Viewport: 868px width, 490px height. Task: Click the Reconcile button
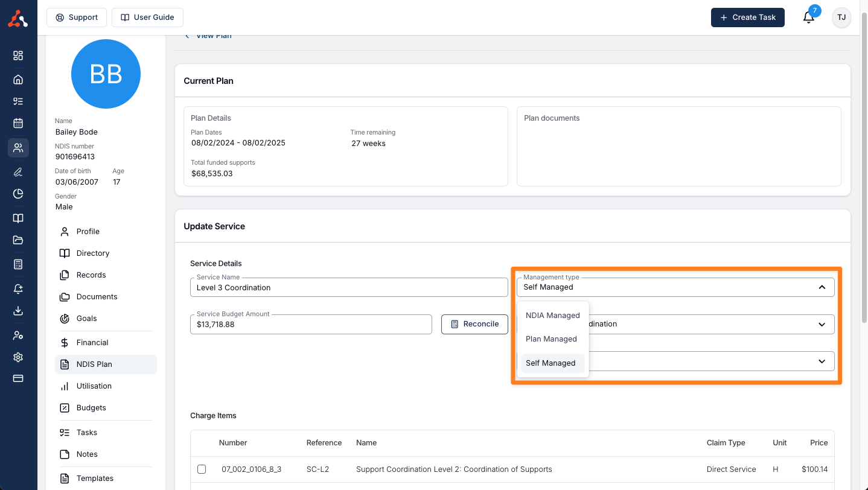tap(474, 324)
